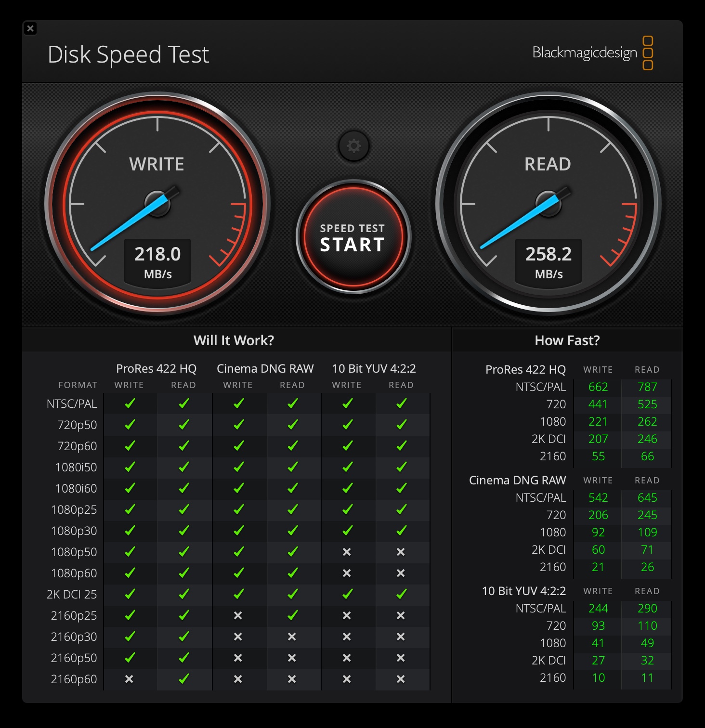The height and width of the screenshot is (728, 705).
Task: Click the 10 Bit YUV write cross for 1080p50
Action: pyautogui.click(x=347, y=552)
